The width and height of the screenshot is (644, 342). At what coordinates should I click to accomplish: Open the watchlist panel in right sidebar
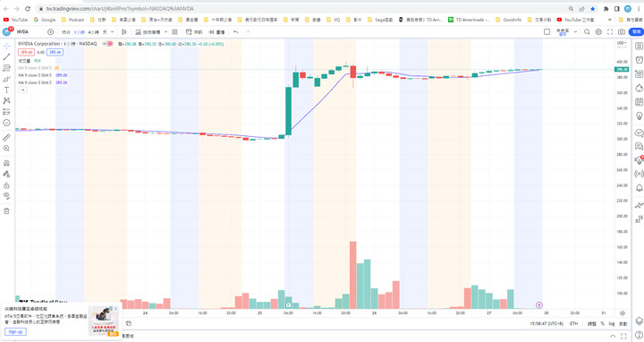(x=639, y=46)
